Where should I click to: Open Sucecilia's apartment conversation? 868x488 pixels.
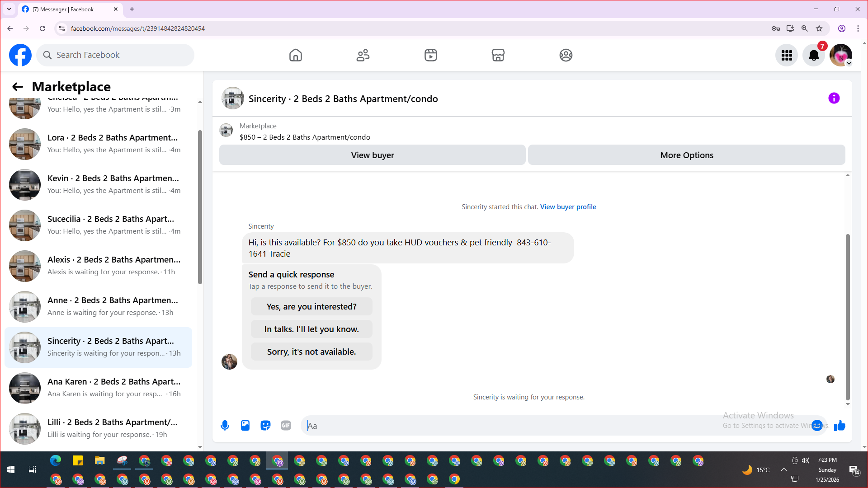coord(99,225)
